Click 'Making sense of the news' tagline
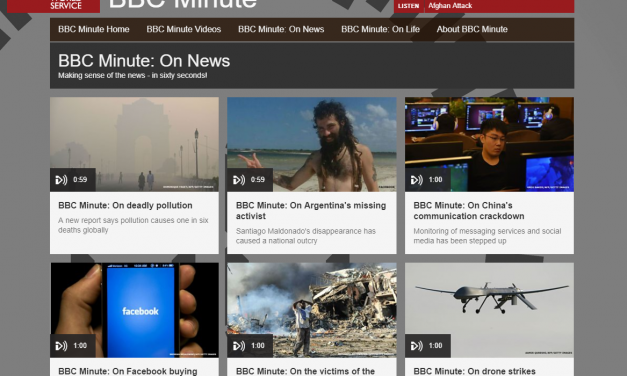 [x=132, y=75]
